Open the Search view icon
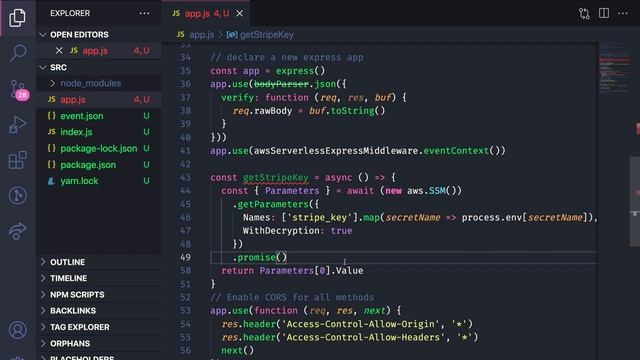Image resolution: width=640 pixels, height=360 pixels. pyautogui.click(x=18, y=53)
